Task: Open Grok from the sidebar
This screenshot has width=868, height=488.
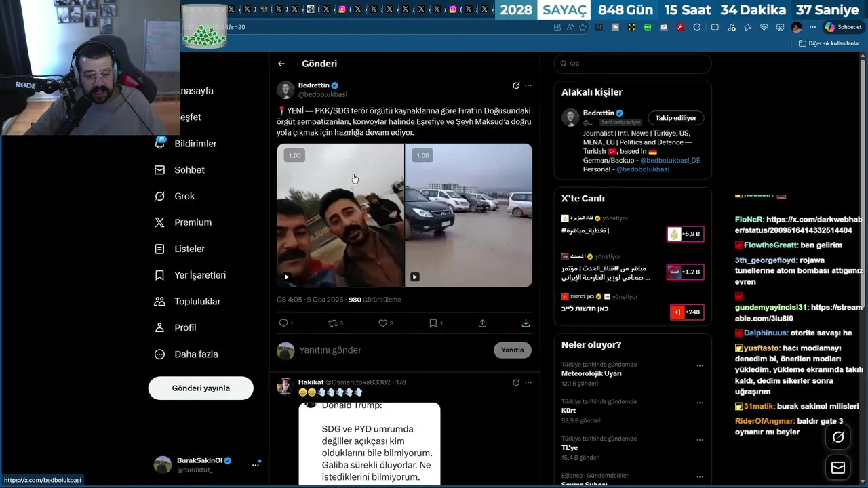Action: point(176,197)
